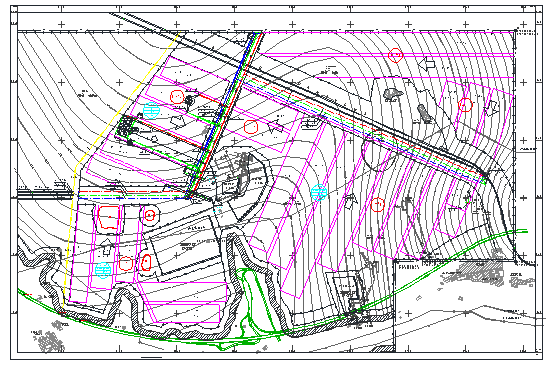Click the upper-left cyan hatched circle marker
560x368 pixels.
151,110
